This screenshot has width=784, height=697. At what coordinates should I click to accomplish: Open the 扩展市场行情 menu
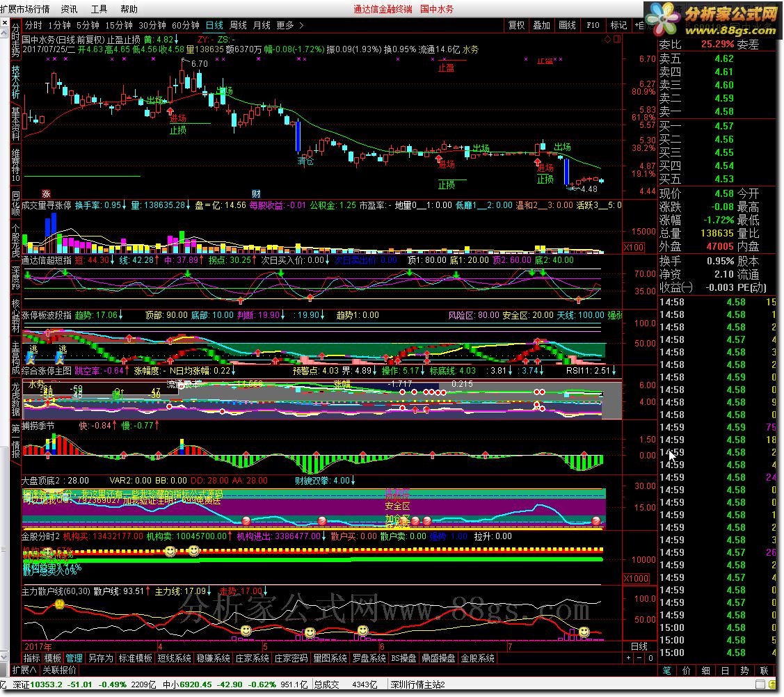click(25, 9)
